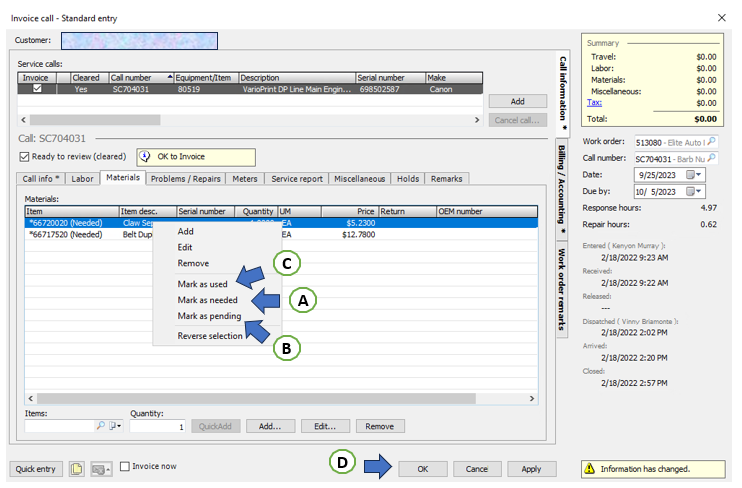Click the Add service call button
742x488 pixels.
pyautogui.click(x=518, y=101)
